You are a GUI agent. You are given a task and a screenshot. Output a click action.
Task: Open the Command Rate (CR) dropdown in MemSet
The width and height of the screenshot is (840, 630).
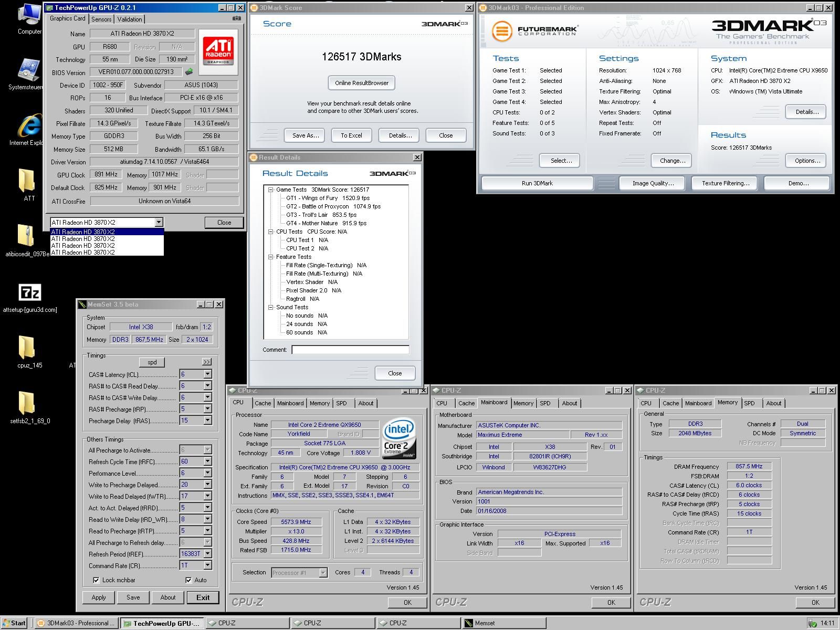coord(207,565)
